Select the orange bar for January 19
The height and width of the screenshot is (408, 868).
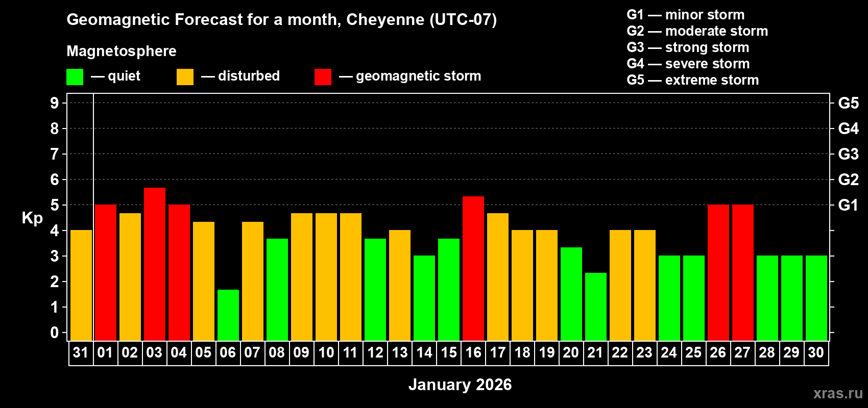pyautogui.click(x=547, y=285)
